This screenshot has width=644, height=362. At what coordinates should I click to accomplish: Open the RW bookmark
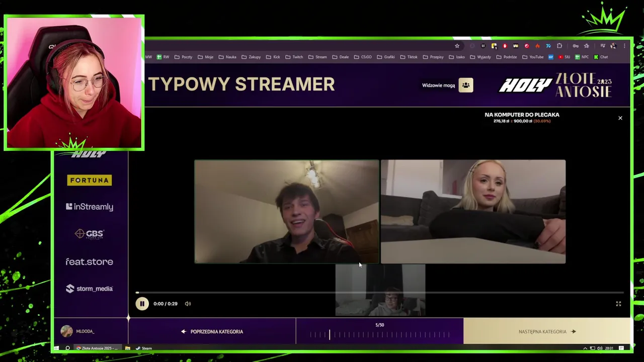point(163,57)
